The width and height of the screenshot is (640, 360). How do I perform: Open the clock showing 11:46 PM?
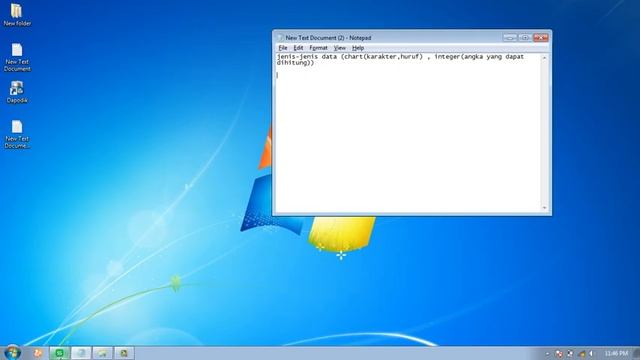tap(616, 353)
